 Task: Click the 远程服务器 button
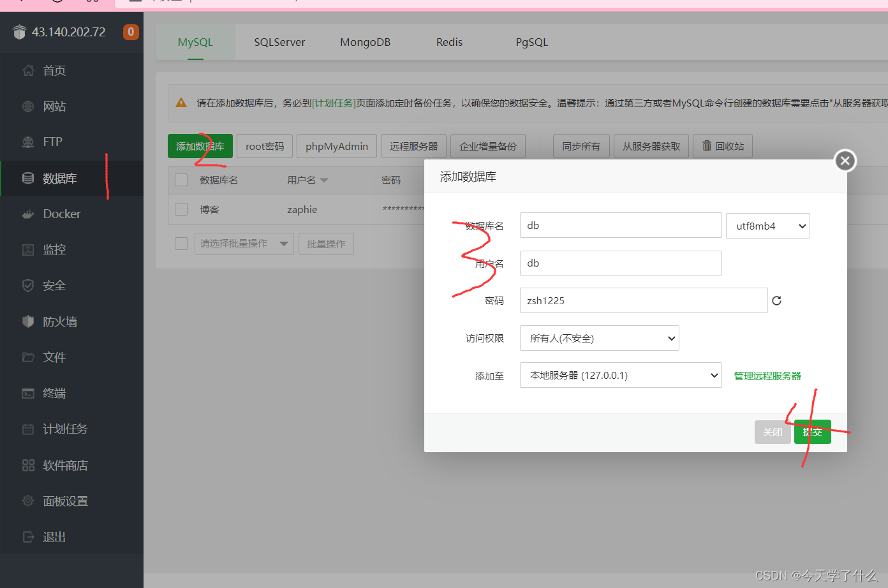414,146
